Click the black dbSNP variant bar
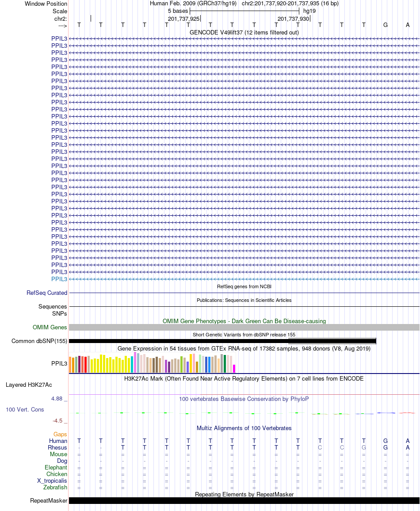Viewport: 420px width, 511px height. point(222,341)
